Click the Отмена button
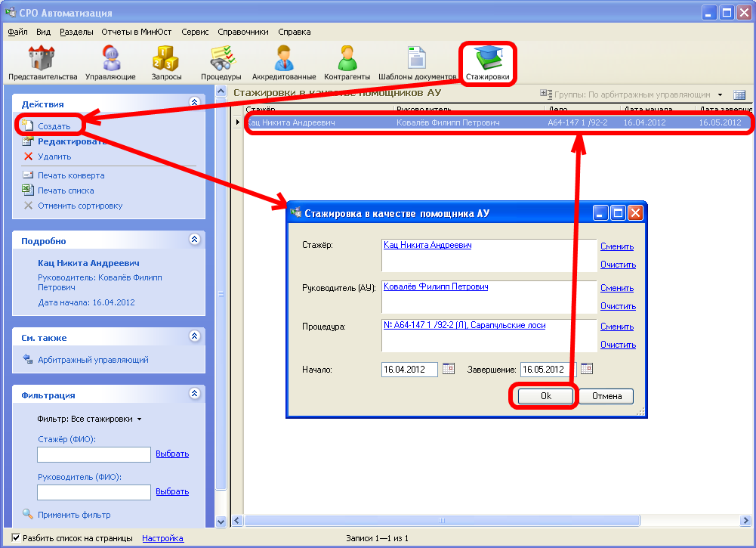Image resolution: width=756 pixels, height=548 pixels. click(x=606, y=396)
